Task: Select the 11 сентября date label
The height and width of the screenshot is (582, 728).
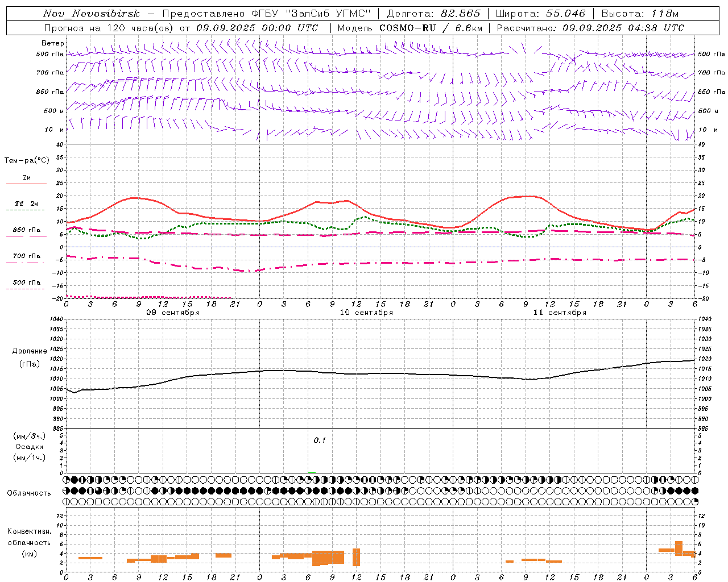Action: (560, 312)
